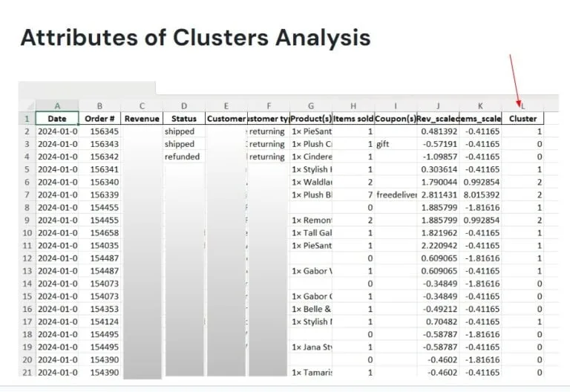Click order number 156342
Viewport: 570px width, 392px height.
click(99, 157)
